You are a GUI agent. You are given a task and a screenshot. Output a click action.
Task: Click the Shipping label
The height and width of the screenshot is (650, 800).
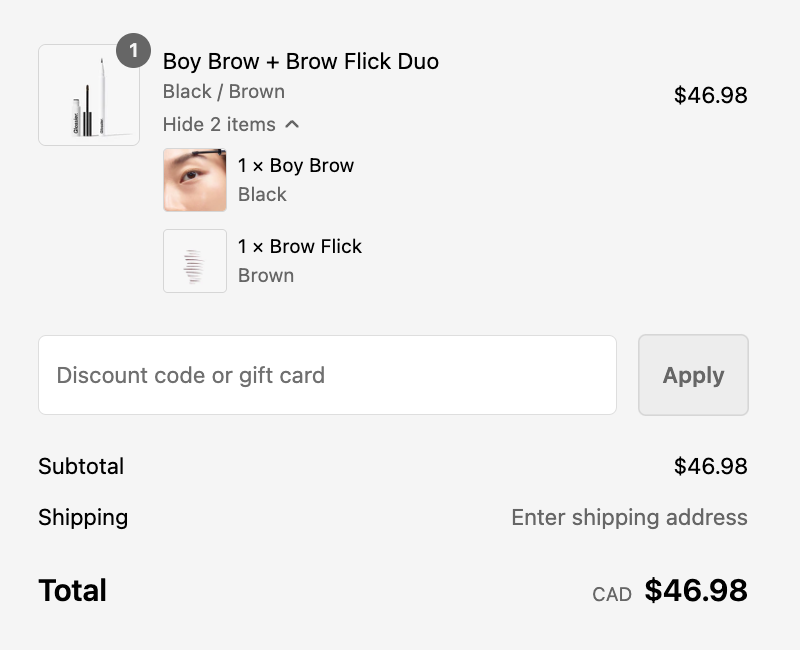coord(83,517)
